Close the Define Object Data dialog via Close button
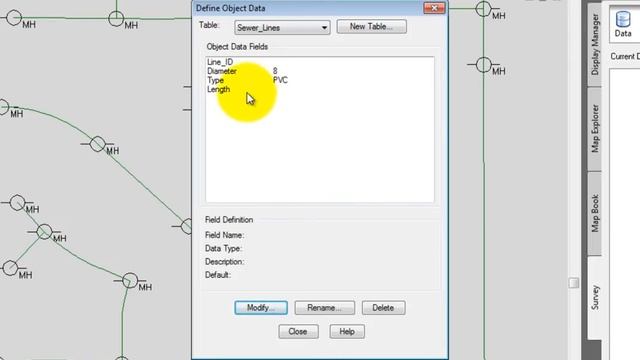This screenshot has height=360, width=640. click(x=298, y=331)
